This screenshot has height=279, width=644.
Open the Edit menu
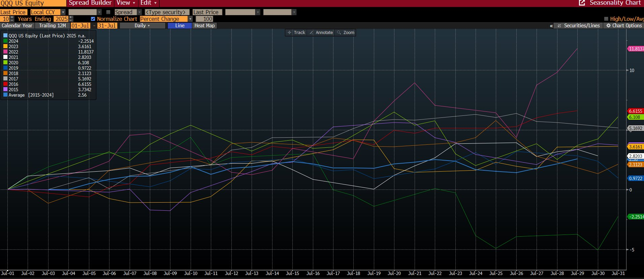click(148, 3)
